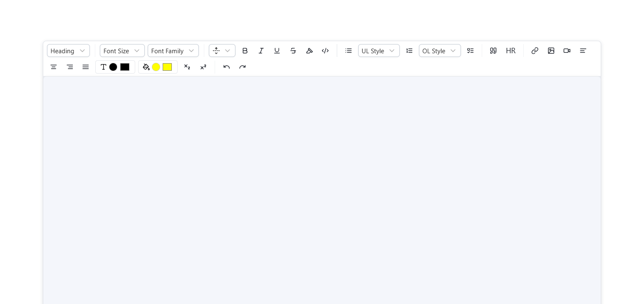Insert a blockquote
This screenshot has width=644, height=304.
493,50
